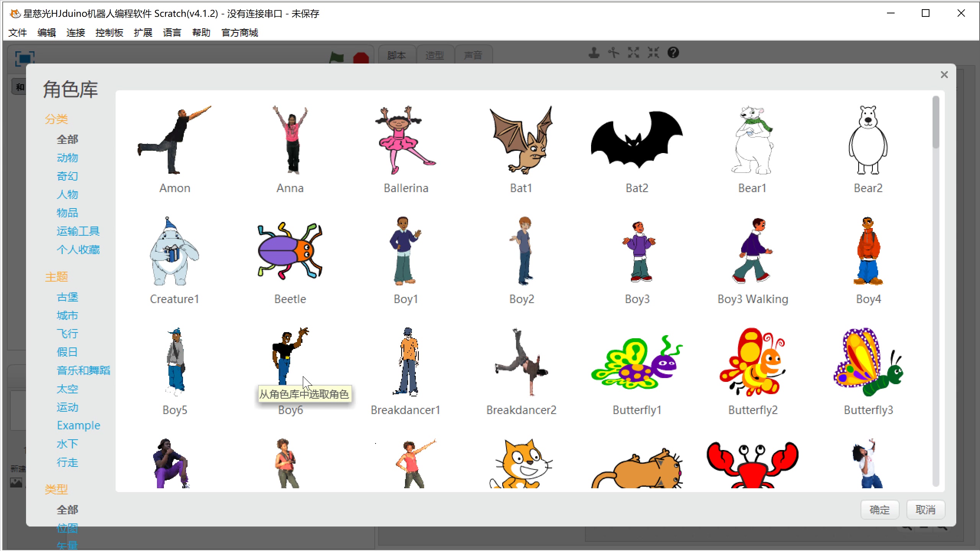
Task: Open the 控制板 menu
Action: point(109,33)
